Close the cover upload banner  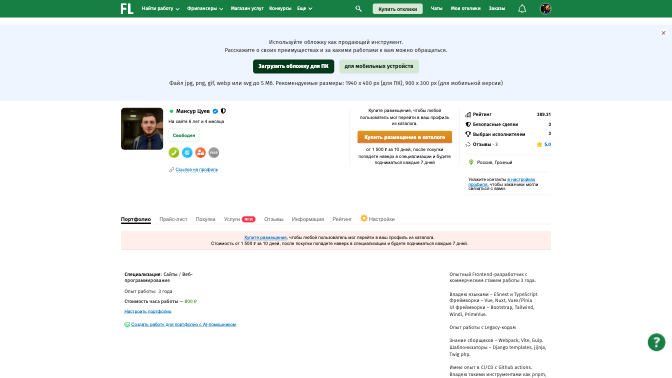pos(663,33)
